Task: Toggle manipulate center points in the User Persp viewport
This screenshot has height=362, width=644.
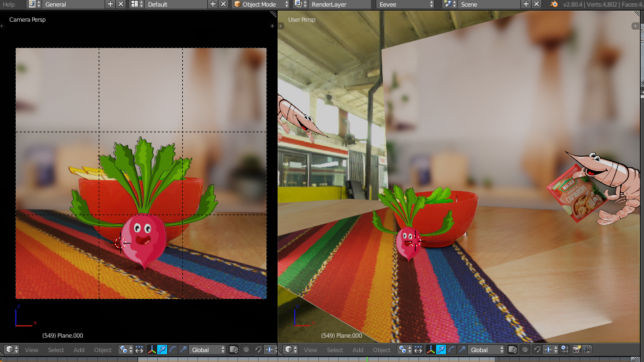Action: [418, 349]
